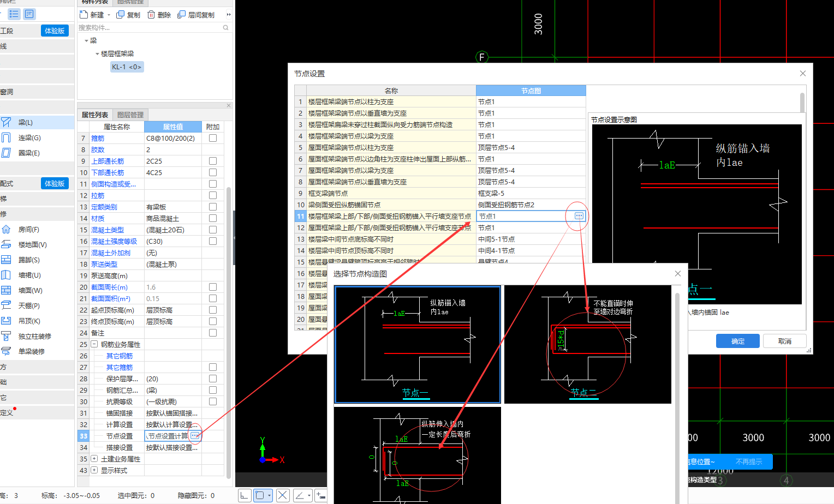Collapse 钢筋业务属性 group in row 25
The height and width of the screenshot is (504, 834).
(94, 344)
